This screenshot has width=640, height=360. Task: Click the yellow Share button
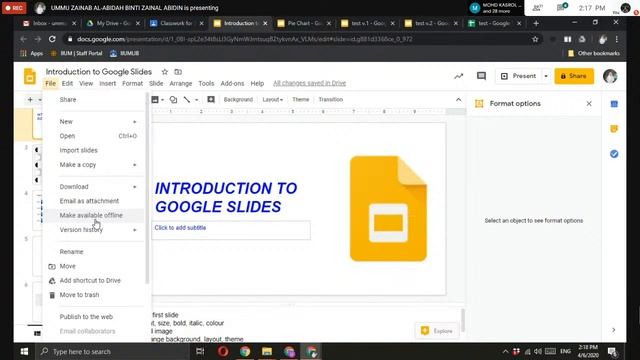coord(574,76)
